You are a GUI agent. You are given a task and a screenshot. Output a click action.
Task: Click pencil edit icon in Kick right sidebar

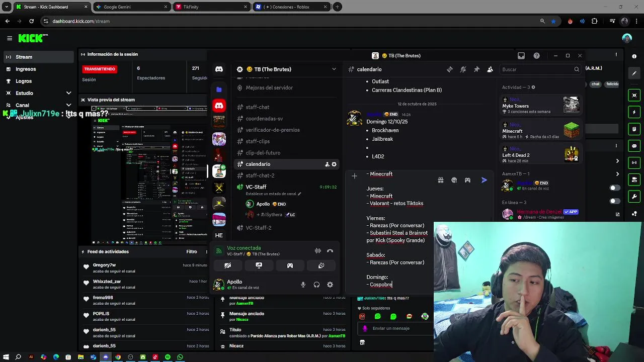coord(634,73)
